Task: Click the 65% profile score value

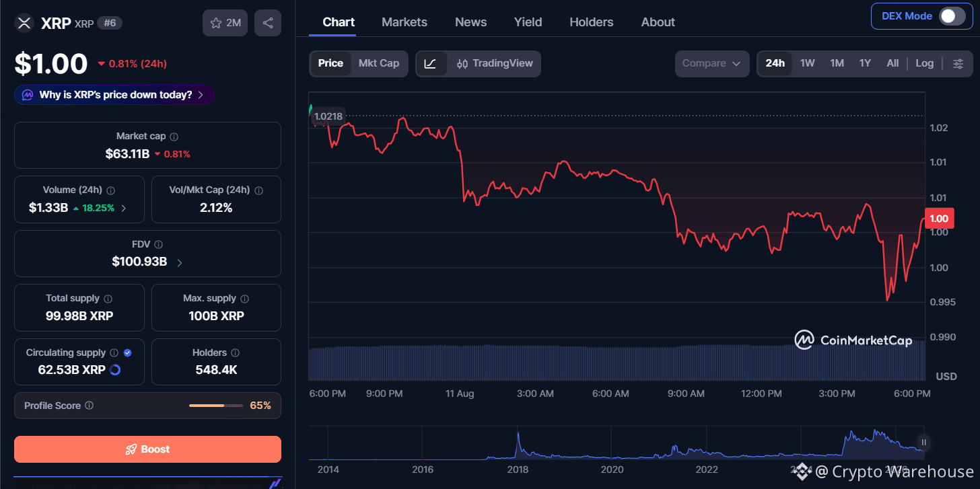Action: point(260,406)
